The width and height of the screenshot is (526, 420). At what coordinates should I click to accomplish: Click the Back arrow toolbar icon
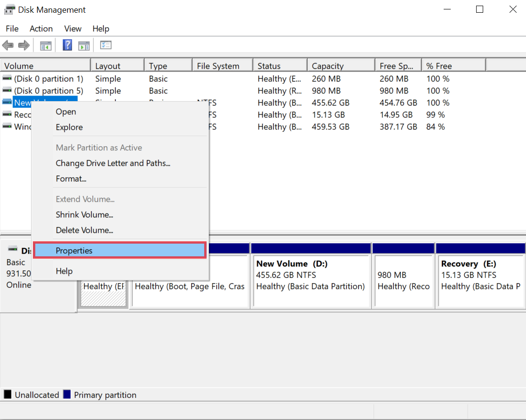[8, 45]
